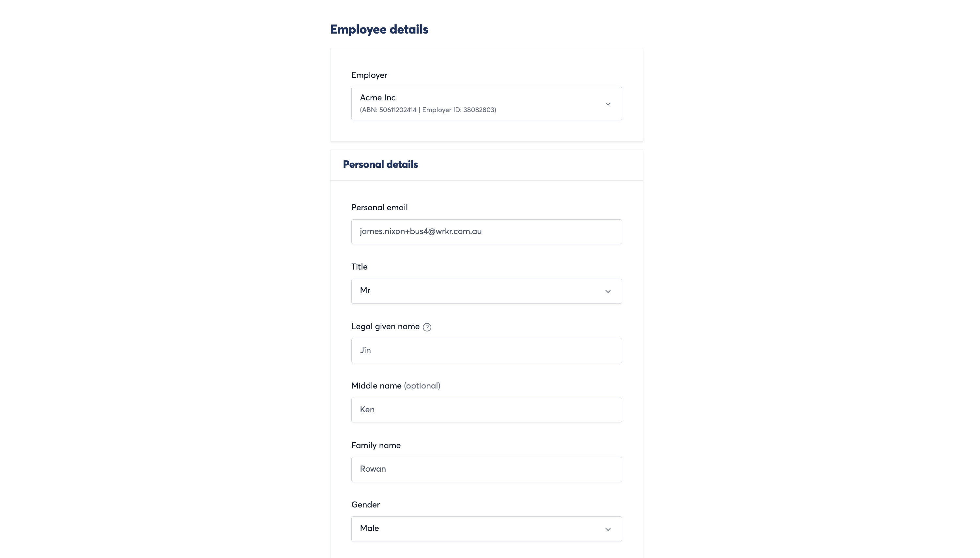Screen dimensions: 980x558
Task: Open the Employer dropdown showing Acme Inc
Action: 486,103
